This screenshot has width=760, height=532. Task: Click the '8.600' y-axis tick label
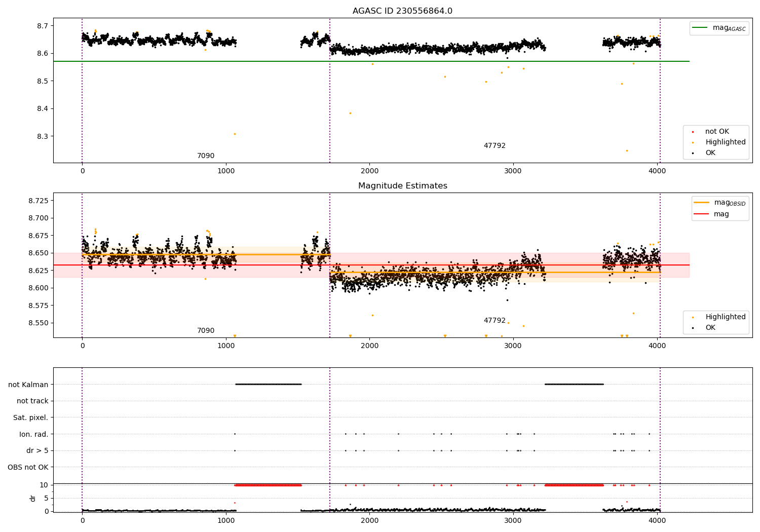coord(39,288)
